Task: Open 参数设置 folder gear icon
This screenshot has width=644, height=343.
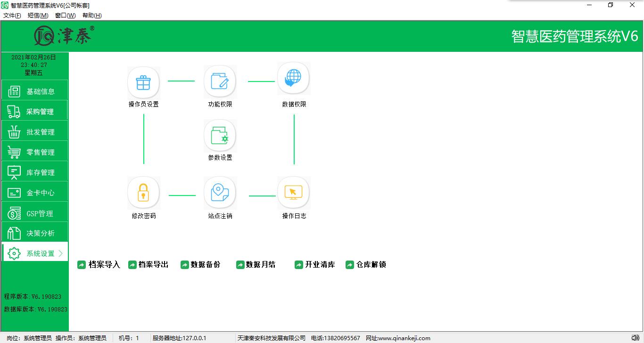Action: (x=220, y=136)
